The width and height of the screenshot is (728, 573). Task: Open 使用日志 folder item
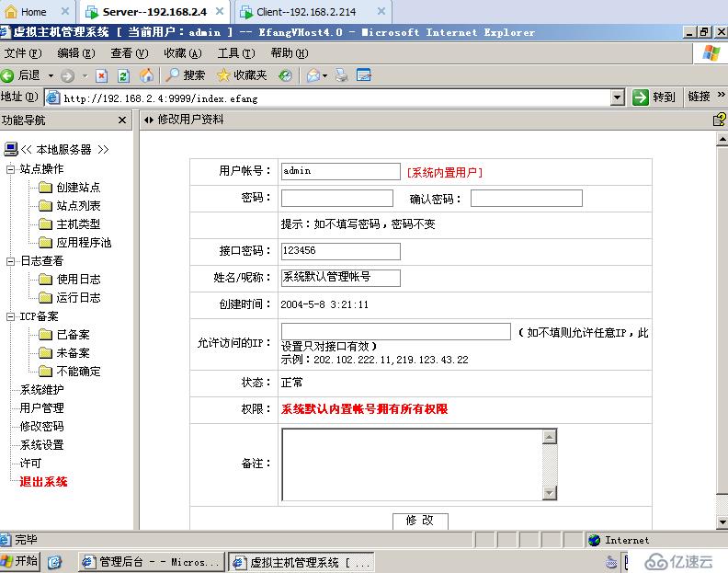click(x=70, y=280)
